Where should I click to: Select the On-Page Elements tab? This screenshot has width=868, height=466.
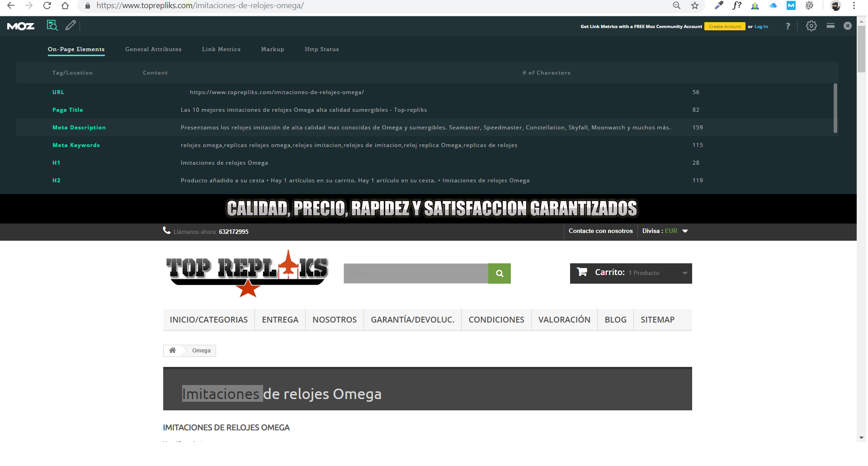(76, 49)
